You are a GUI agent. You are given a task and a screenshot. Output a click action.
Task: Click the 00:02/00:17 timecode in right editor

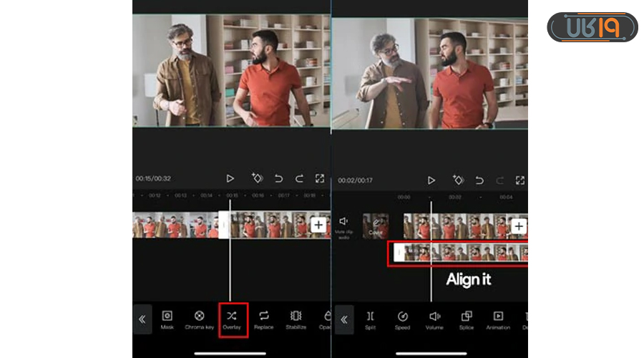pos(355,180)
